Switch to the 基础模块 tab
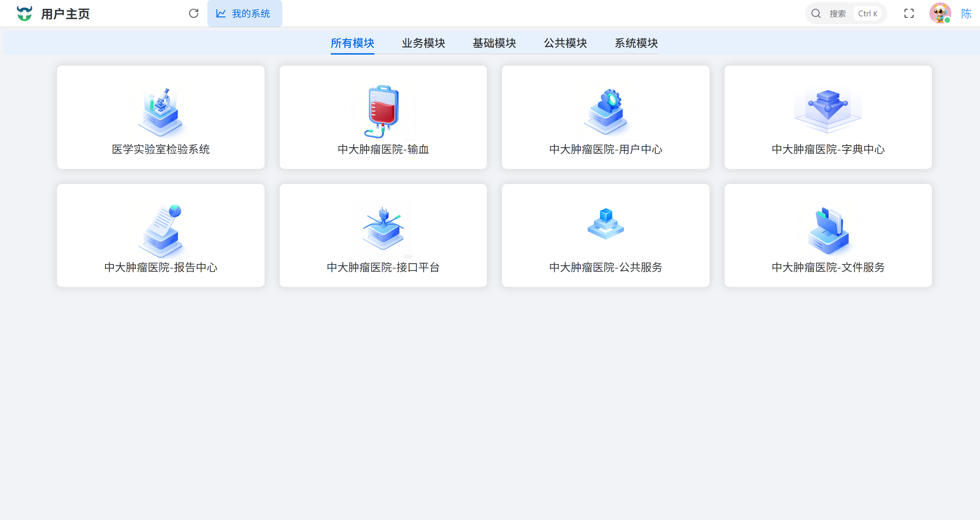980x520 pixels. [494, 43]
